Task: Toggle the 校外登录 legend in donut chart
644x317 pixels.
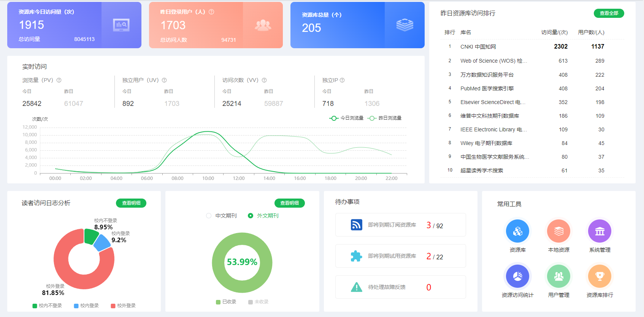Action: (123, 306)
